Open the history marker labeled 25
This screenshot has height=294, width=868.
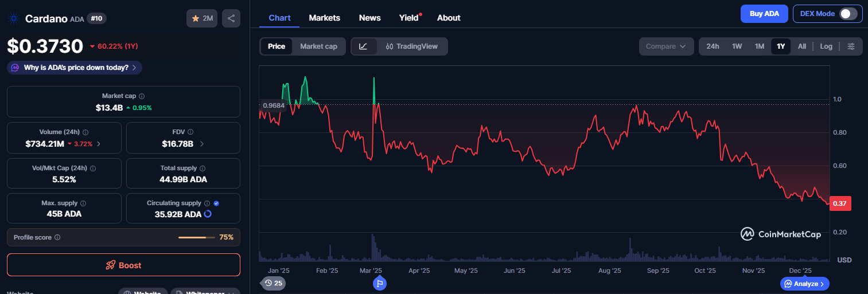pyautogui.click(x=273, y=283)
